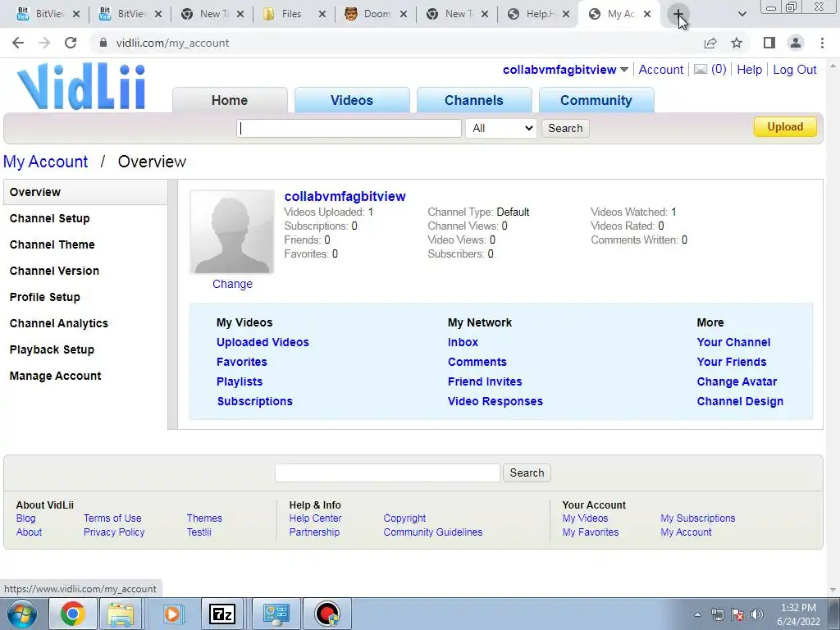The image size is (840, 630).
Task: Go back using browser back arrow
Action: [x=18, y=43]
